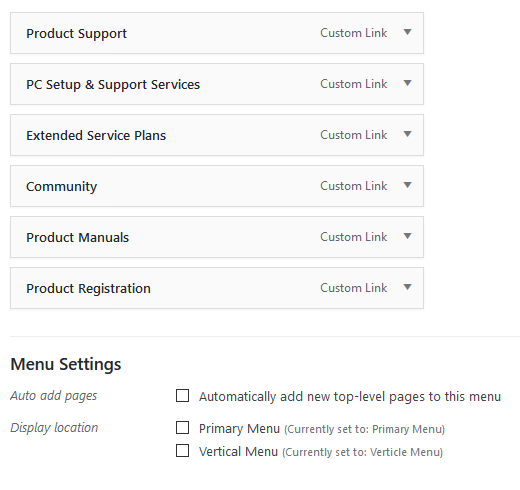Click the Automatically add new top-level pages label
The image size is (520, 490).
(x=350, y=397)
